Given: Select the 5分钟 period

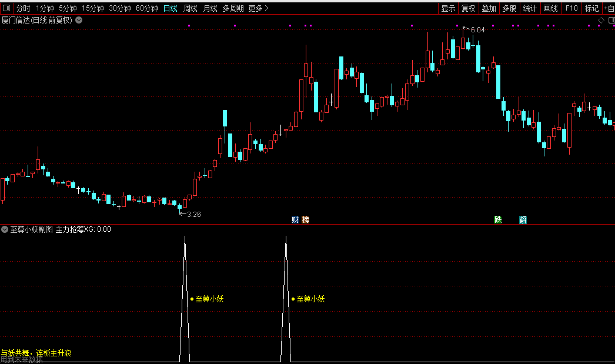Looking at the screenshot, I should click(x=68, y=8).
